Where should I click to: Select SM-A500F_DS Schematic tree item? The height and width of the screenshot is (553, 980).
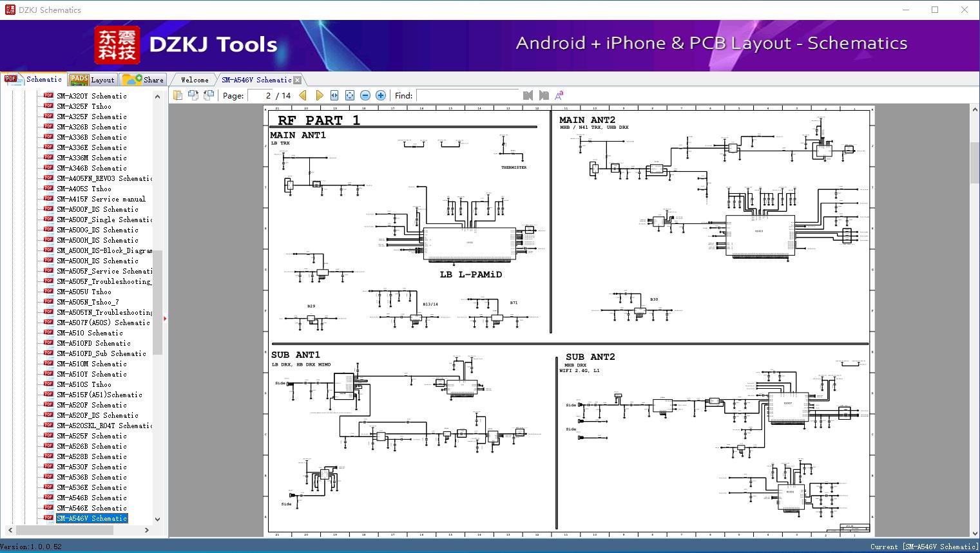(97, 209)
